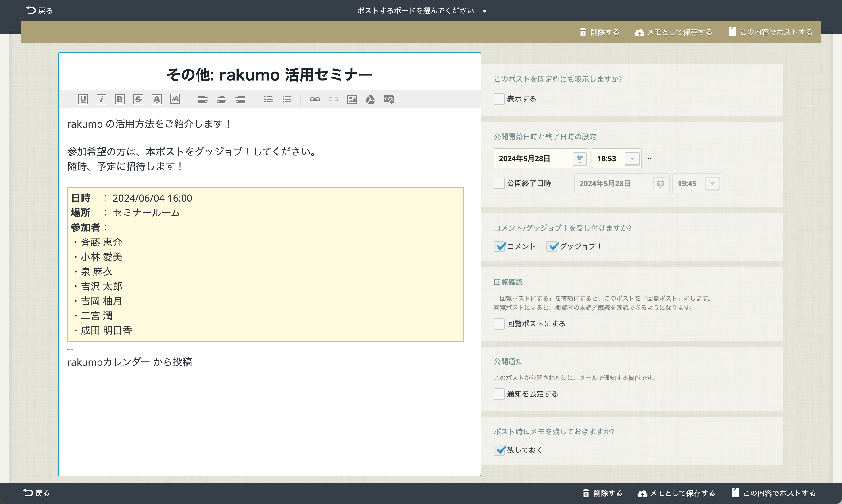Open calendar picker for start date
The image size is (842, 504).
tap(580, 158)
